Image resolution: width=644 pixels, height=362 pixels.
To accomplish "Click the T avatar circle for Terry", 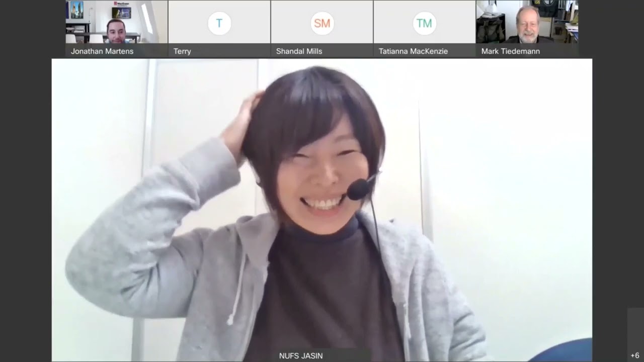I will (x=219, y=23).
